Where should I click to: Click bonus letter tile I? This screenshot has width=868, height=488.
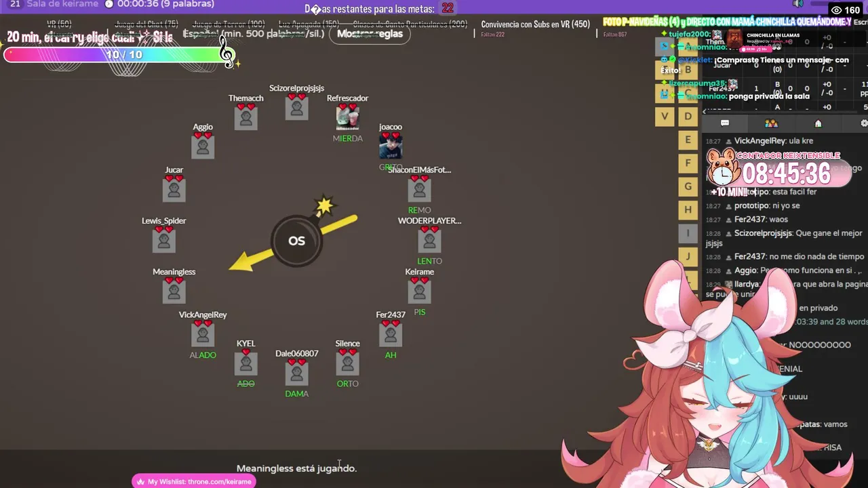pyautogui.click(x=688, y=233)
